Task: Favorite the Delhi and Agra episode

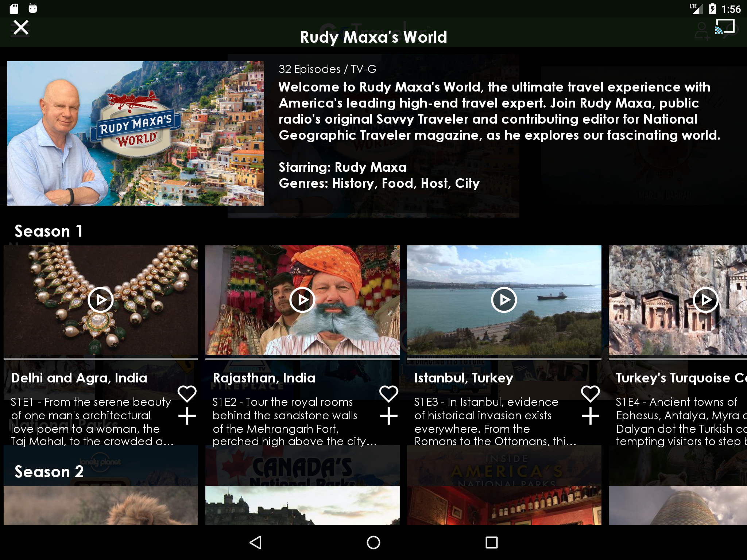Action: (187, 394)
